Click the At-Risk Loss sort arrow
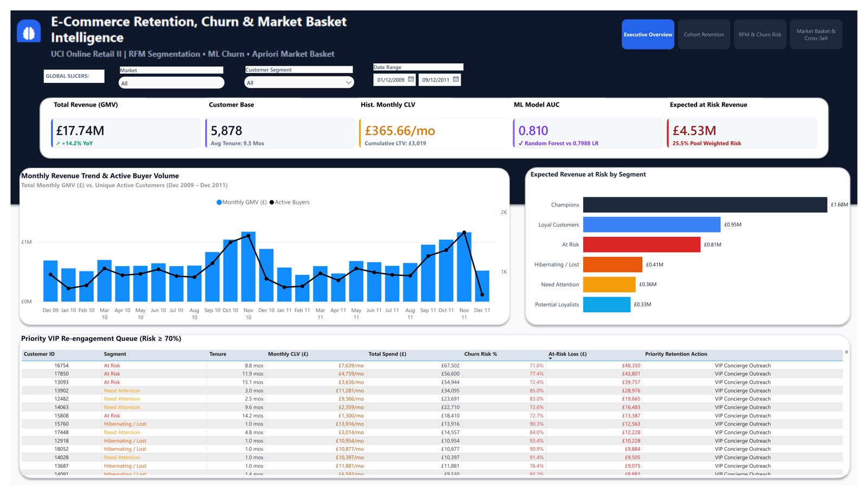Screen dimensions: 868x497 point(550,358)
